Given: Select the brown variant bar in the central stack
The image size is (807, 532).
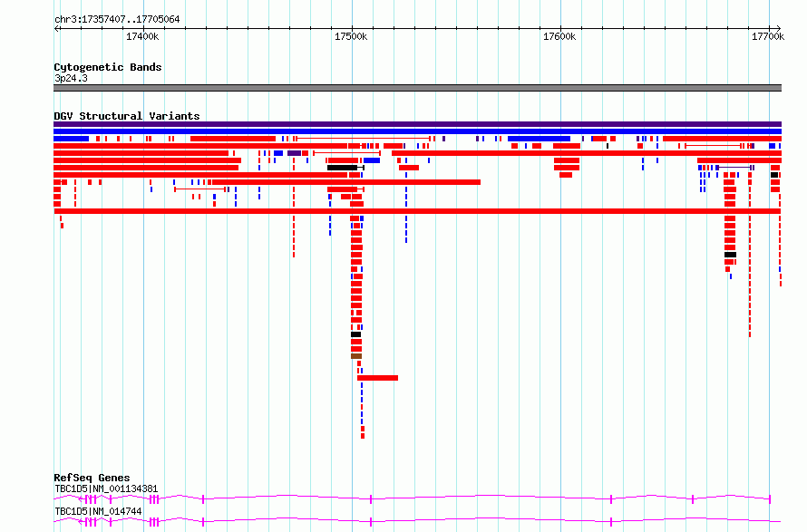Looking at the screenshot, I should 356,356.
